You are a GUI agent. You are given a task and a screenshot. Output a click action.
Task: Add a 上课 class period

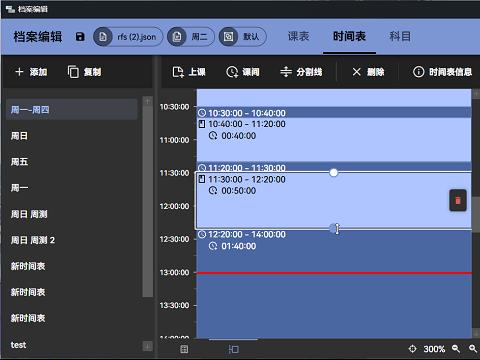click(x=189, y=72)
